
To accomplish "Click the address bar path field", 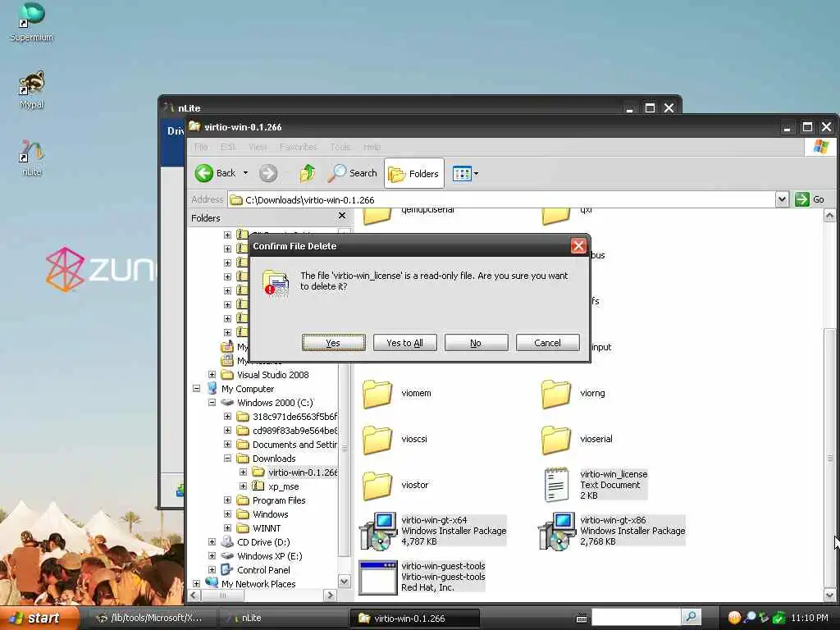I will (x=501, y=200).
